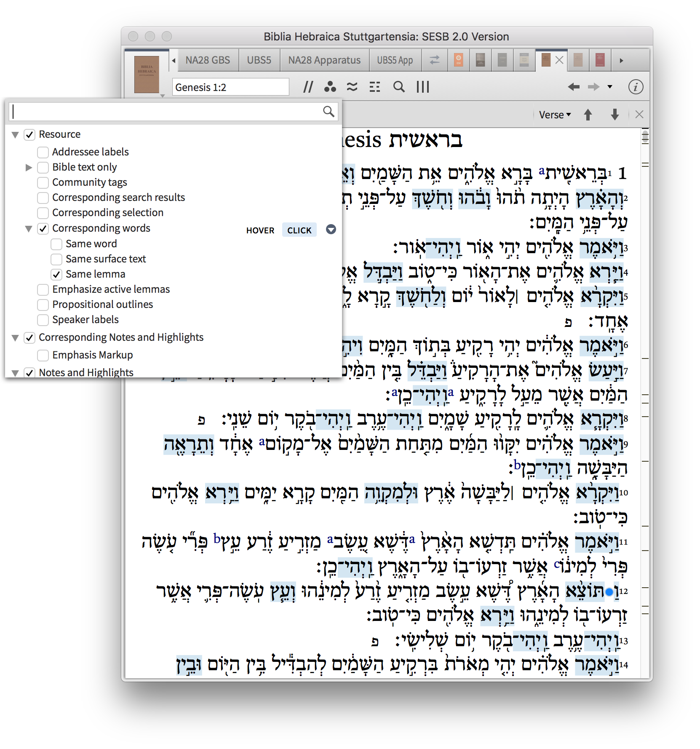Screen dimensions: 700x749
Task: Uncheck Same lemma checkbox
Action: (56, 274)
